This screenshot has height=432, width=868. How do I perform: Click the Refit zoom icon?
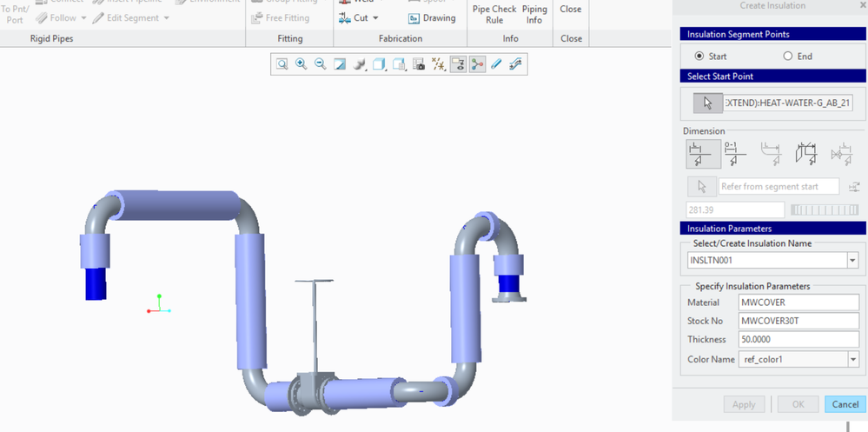[x=282, y=64]
